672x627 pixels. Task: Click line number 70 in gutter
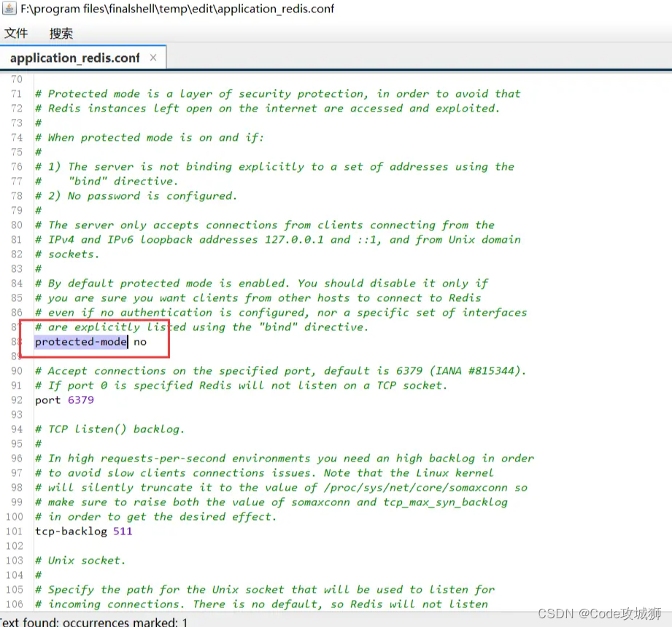point(17,79)
